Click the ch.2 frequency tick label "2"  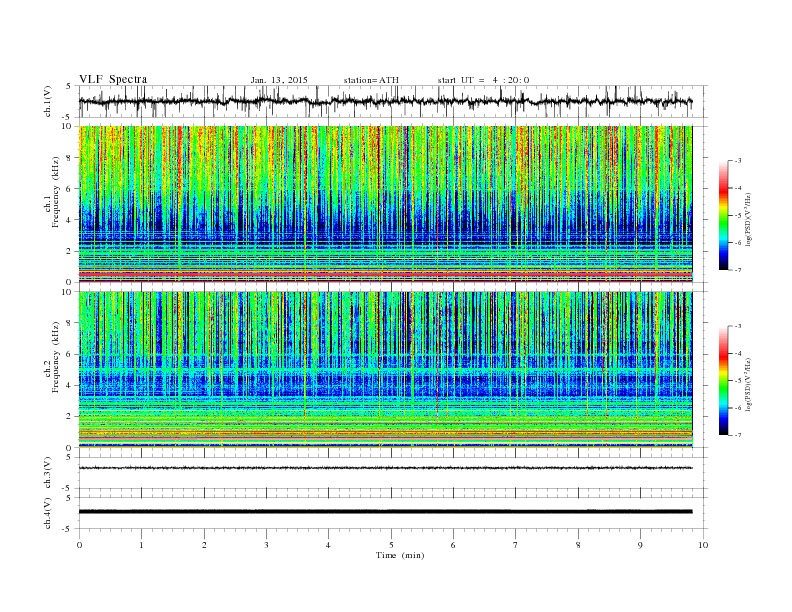[x=69, y=417]
